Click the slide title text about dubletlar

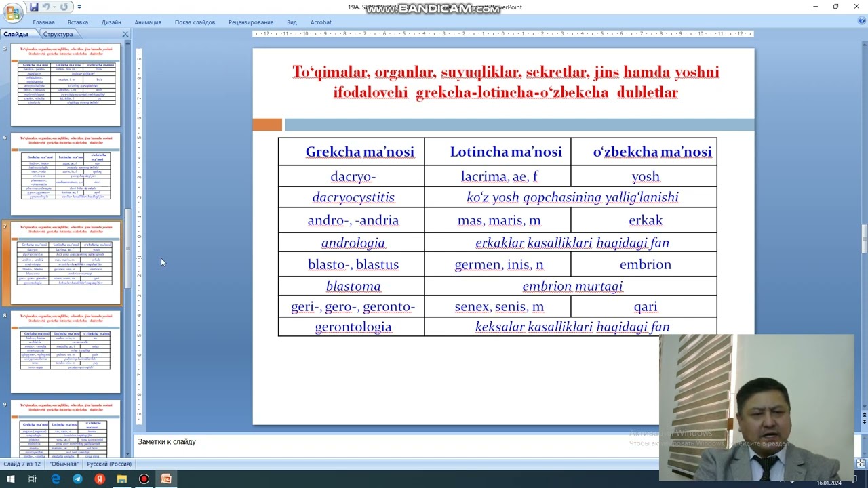pos(505,82)
